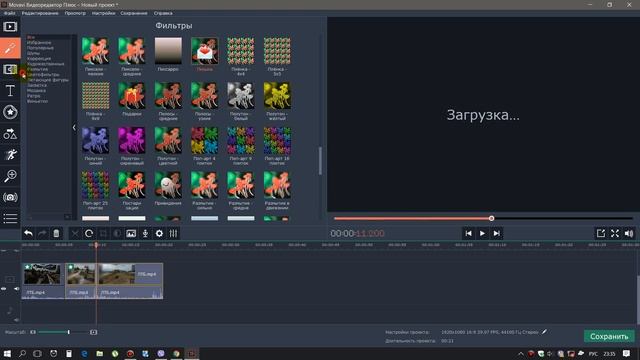Choose the Привидения ghost filter thumbnail

168,185
